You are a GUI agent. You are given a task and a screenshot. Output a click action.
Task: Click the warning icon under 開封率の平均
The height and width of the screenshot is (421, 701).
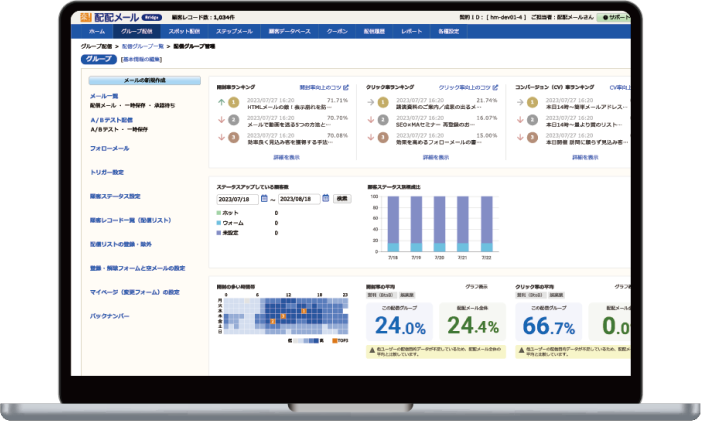(x=372, y=350)
